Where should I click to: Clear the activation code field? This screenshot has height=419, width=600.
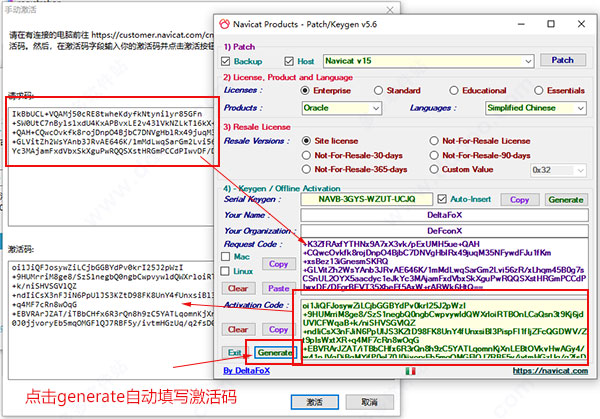(x=238, y=329)
